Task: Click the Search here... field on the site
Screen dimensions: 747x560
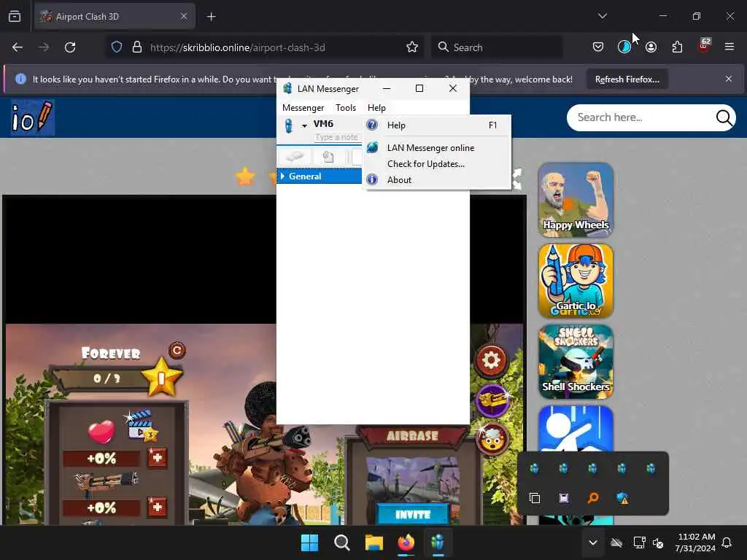Action: click(643, 117)
